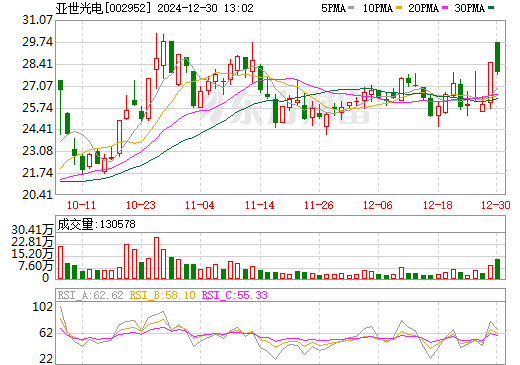Click the timestamp 2024-12-30 13:02
This screenshot has width=520, height=365.
[x=205, y=8]
